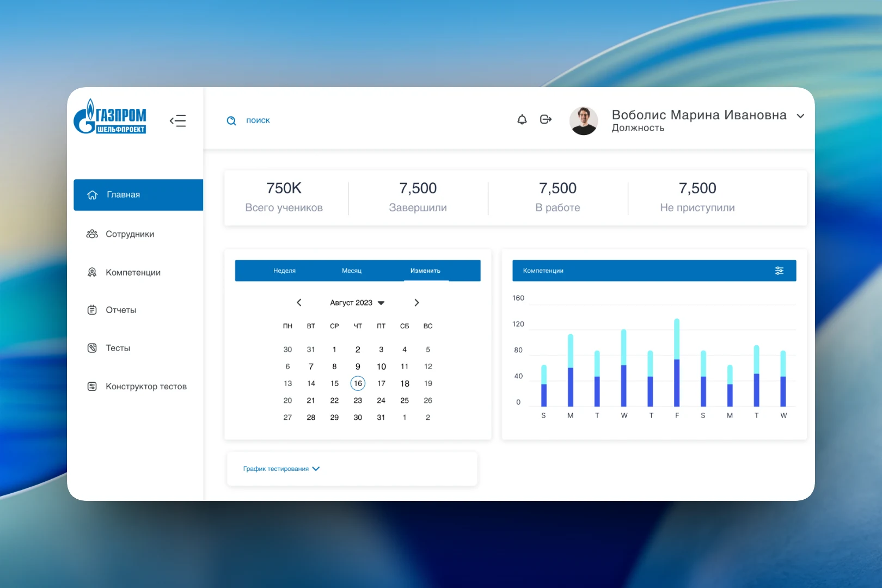882x588 pixels.
Task: Go to the next month arrow
Action: click(x=416, y=303)
